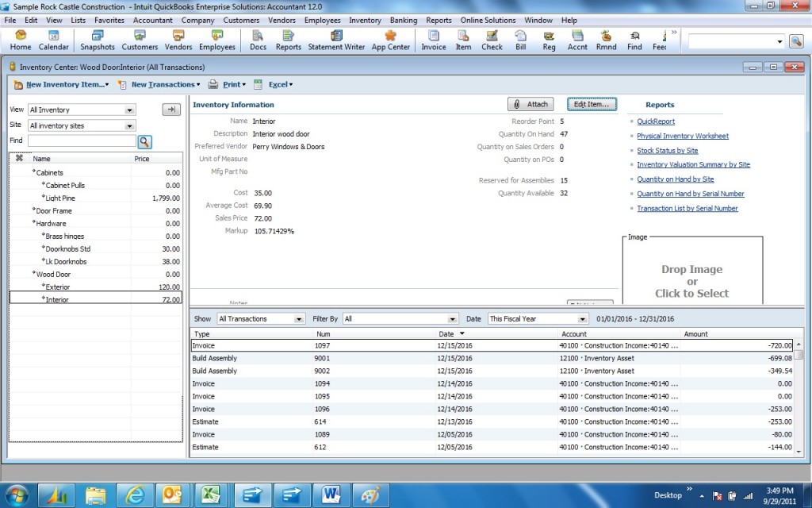Open the Filter By dropdown
812x508 pixels.
[400, 319]
